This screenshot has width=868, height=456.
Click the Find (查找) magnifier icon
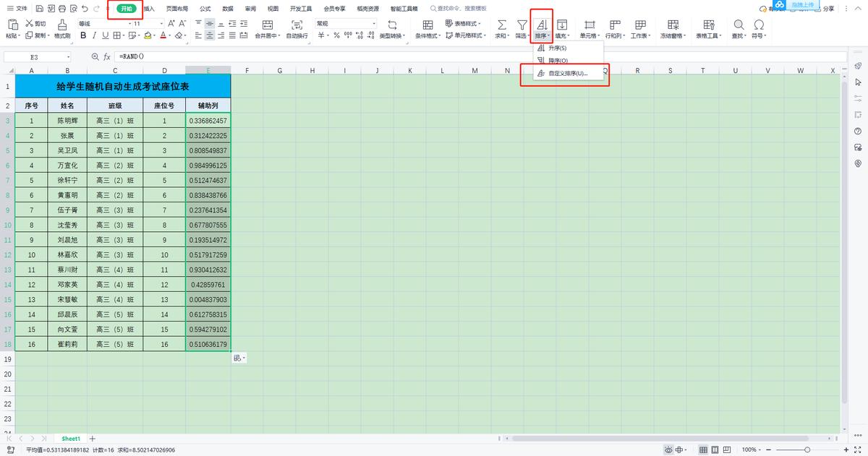click(x=738, y=25)
